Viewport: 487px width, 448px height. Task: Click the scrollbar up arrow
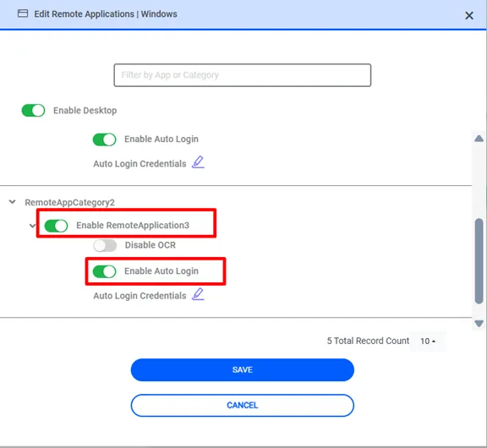pyautogui.click(x=479, y=138)
